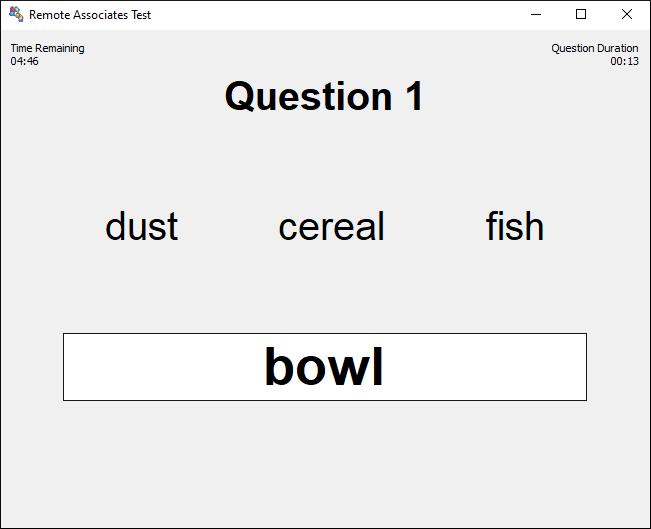The width and height of the screenshot is (651, 529).
Task: Click the typed answer "bowl"
Action: tap(324, 367)
